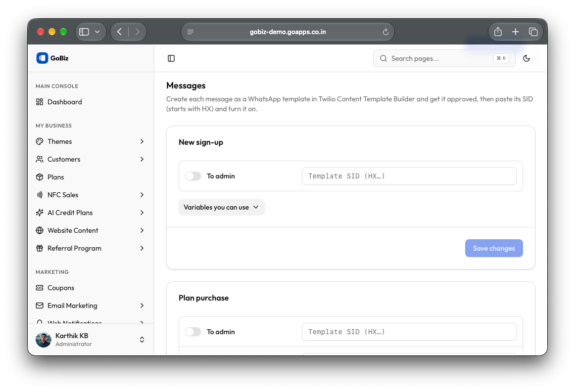Open AI Credit Plans menu item
The width and height of the screenshot is (575, 392).
pos(90,213)
